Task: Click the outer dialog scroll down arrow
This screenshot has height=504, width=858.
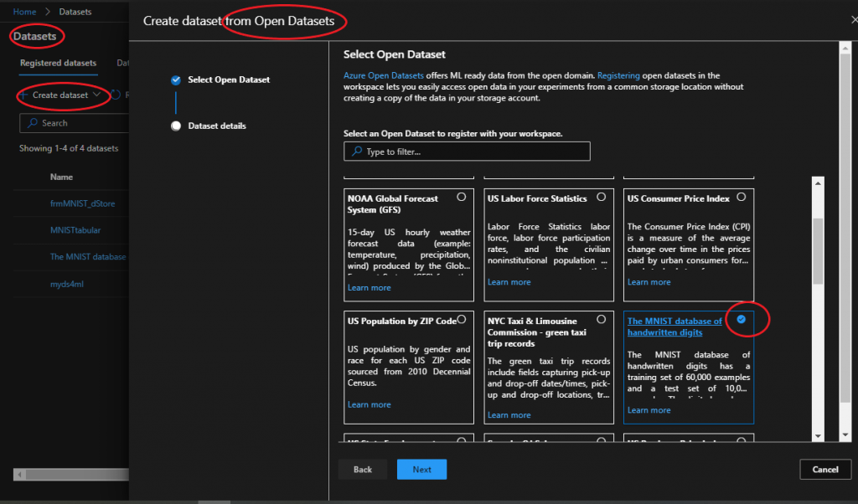Action: point(845,435)
